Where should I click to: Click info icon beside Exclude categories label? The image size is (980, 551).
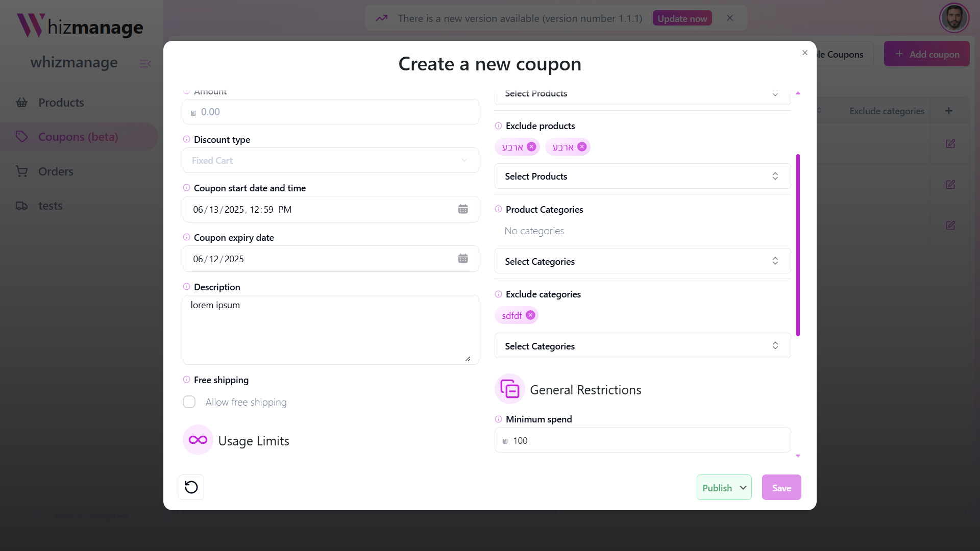coord(499,294)
